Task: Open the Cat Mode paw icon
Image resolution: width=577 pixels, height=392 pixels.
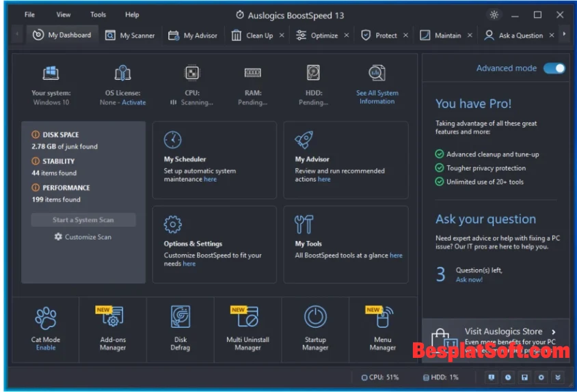Action: (46, 318)
